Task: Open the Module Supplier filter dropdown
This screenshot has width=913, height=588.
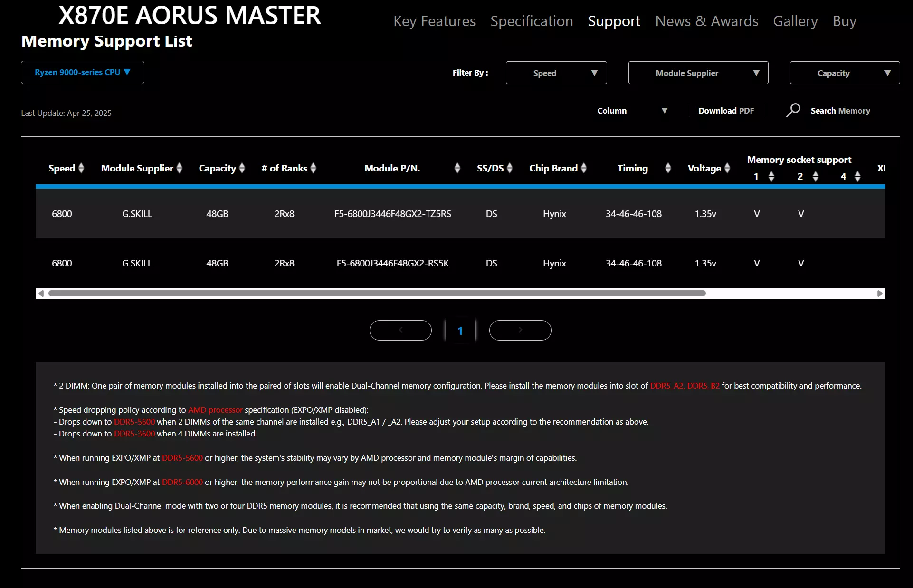Action: click(698, 73)
